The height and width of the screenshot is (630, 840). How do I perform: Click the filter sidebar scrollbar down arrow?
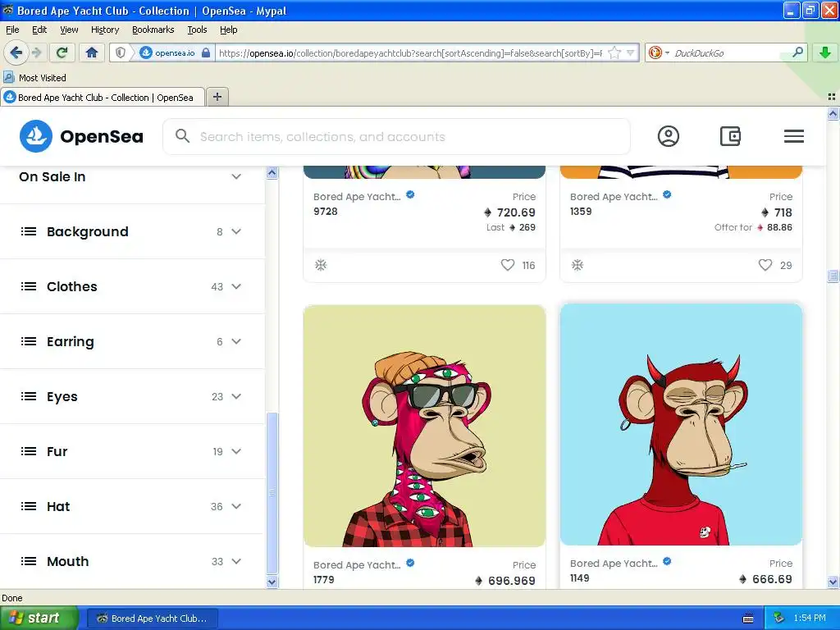click(272, 582)
